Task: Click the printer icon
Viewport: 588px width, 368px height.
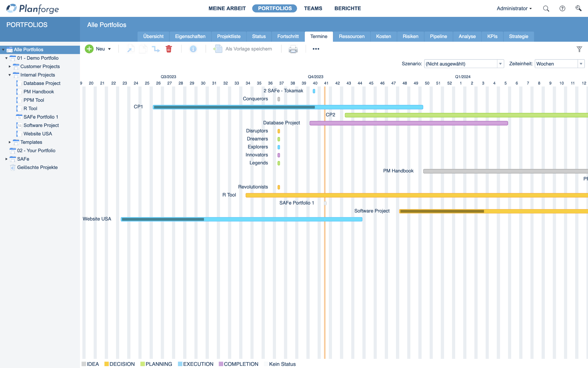Action: tap(293, 49)
